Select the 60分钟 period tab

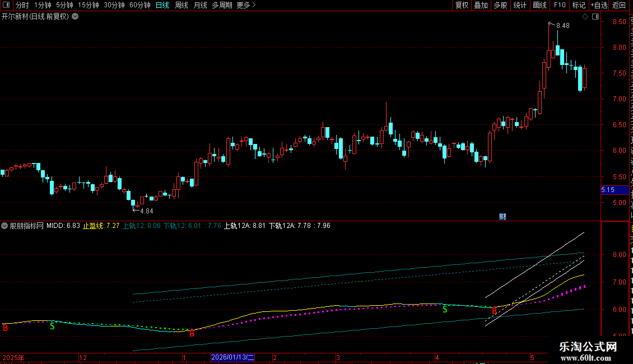(139, 5)
